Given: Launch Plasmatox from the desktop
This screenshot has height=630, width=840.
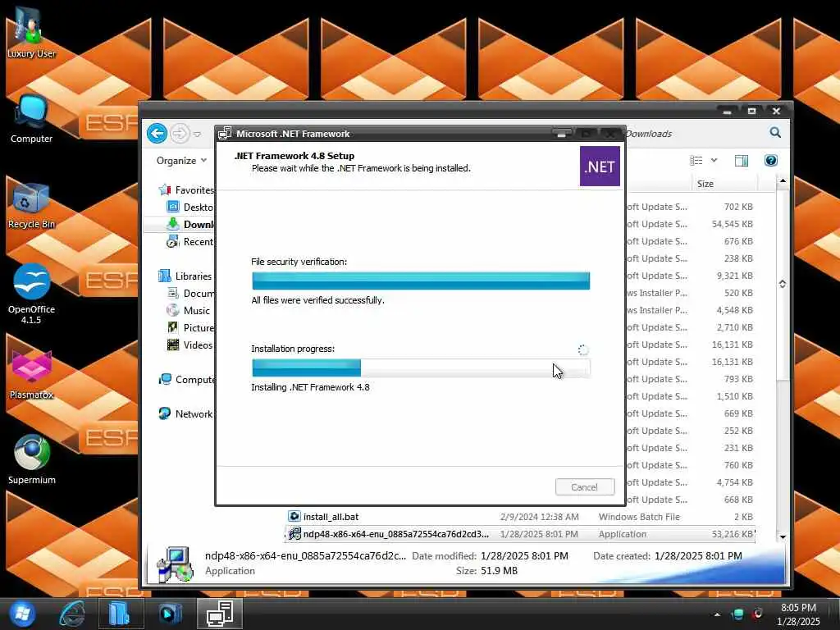Looking at the screenshot, I should (x=31, y=375).
